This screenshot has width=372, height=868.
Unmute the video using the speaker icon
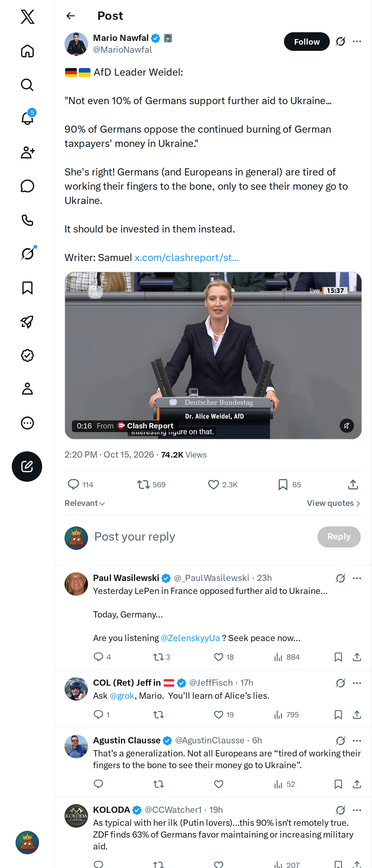coord(346,426)
